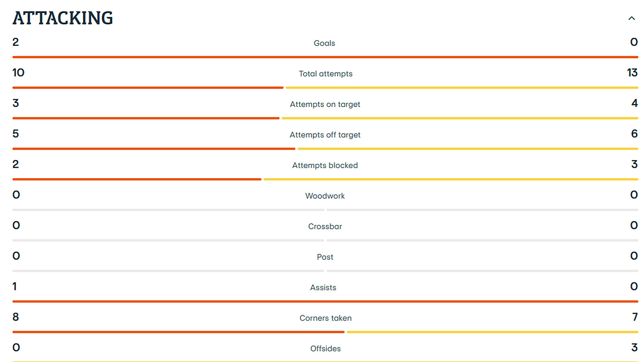Click the orange Corners taken bar
This screenshot has height=362, width=644.
coord(178,332)
